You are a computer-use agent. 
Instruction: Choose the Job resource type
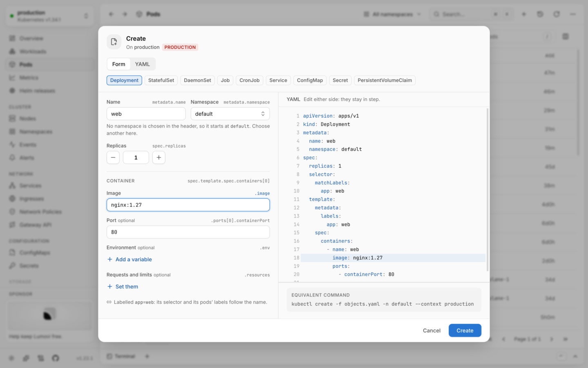[x=225, y=81]
